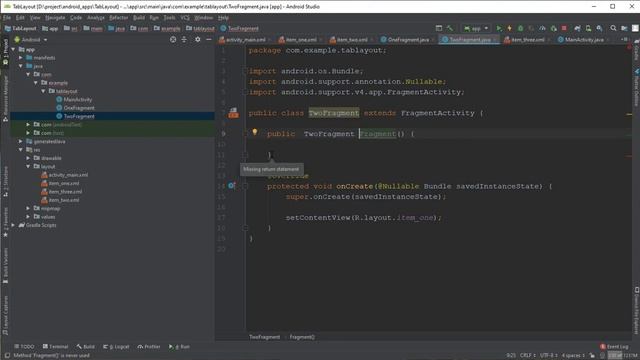Select OneFragment in project tree
640x360 pixels.
79,108
